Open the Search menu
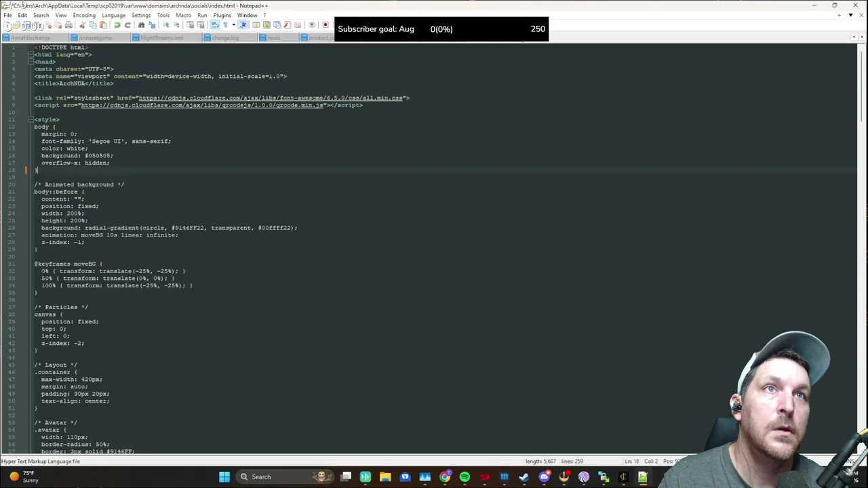Screen dimensions: 868x488 tap(41, 15)
